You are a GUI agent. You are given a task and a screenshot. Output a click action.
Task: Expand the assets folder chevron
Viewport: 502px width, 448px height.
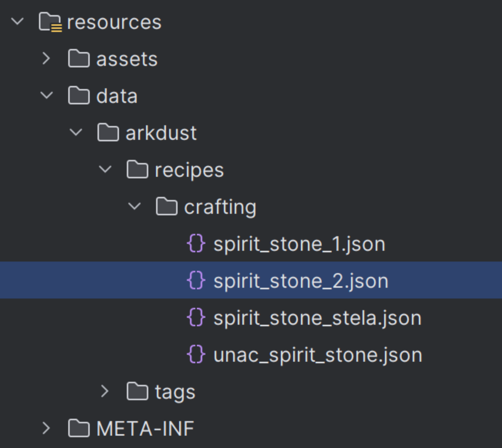tap(46, 59)
